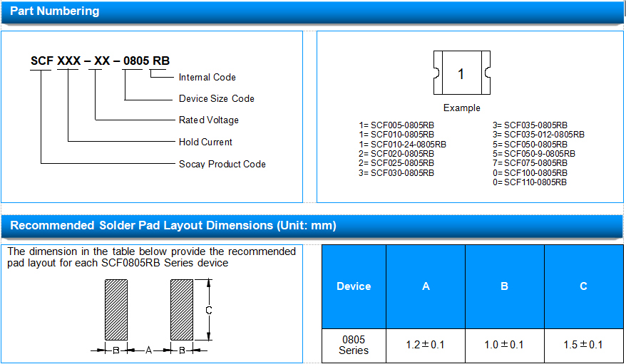Select the entry 1= SCF010-24-0805RB

point(402,145)
